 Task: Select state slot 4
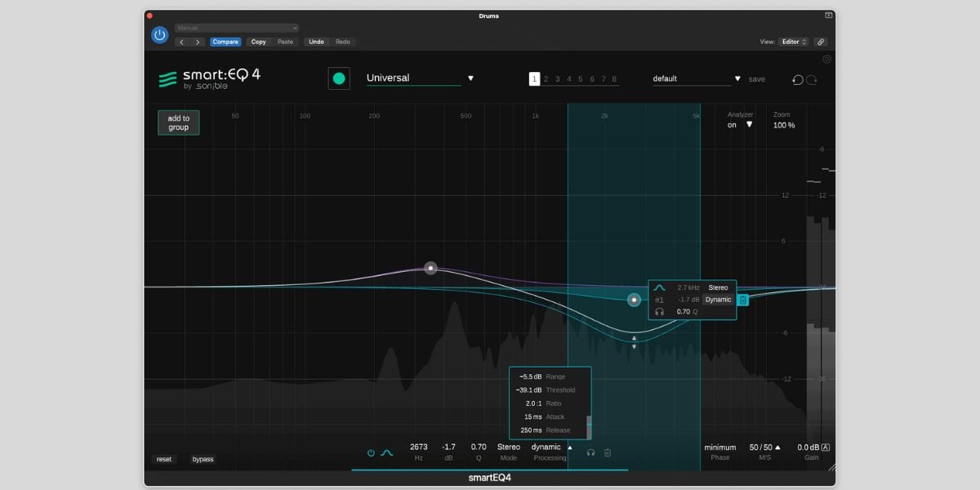coord(569,79)
